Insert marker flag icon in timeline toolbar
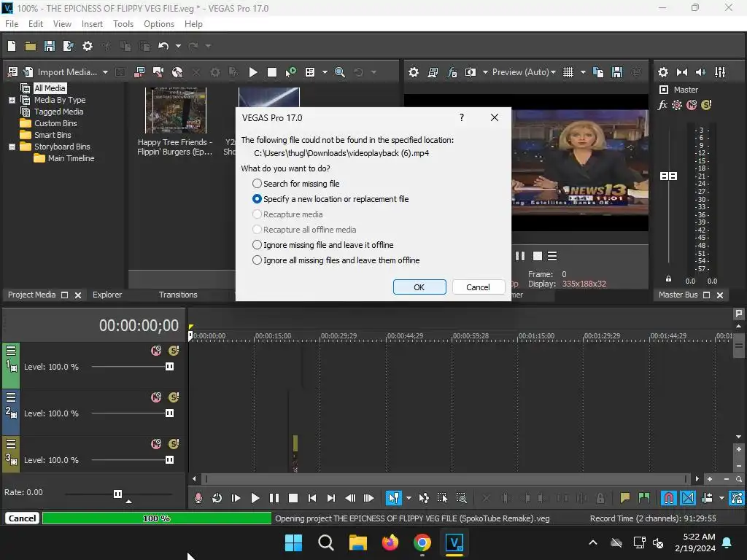 pyautogui.click(x=625, y=498)
